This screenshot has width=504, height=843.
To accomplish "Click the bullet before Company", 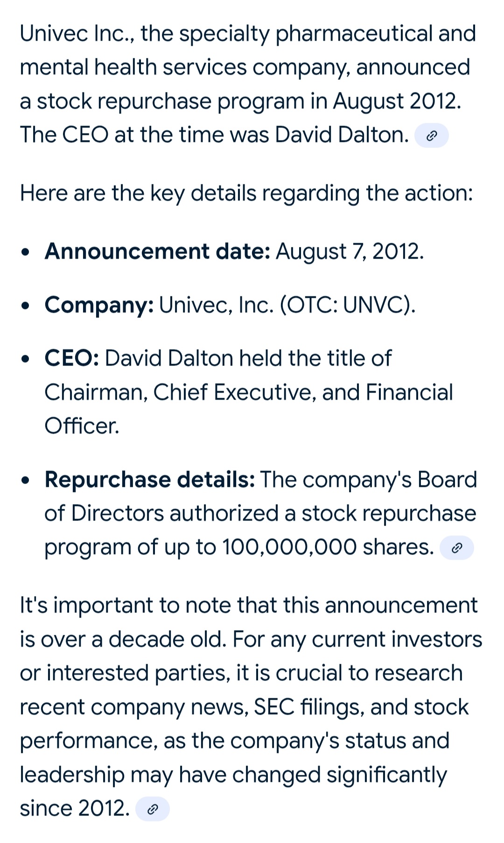I will [27, 306].
